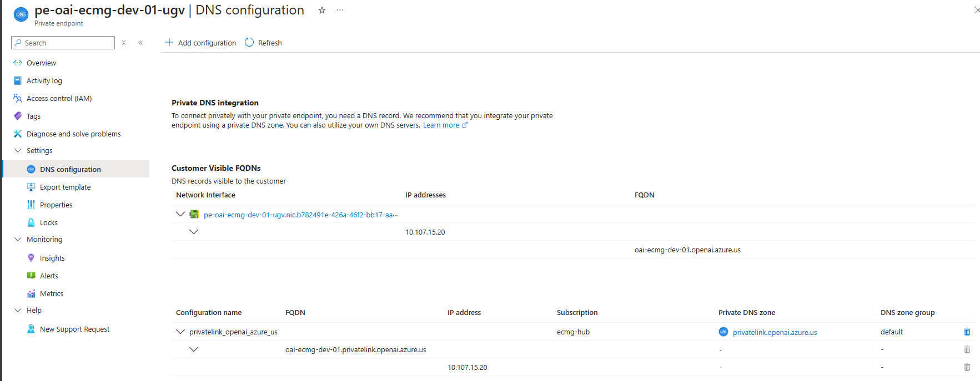980x381 pixels.
Task: Click the default DNS zone group cell
Action: pos(892,332)
